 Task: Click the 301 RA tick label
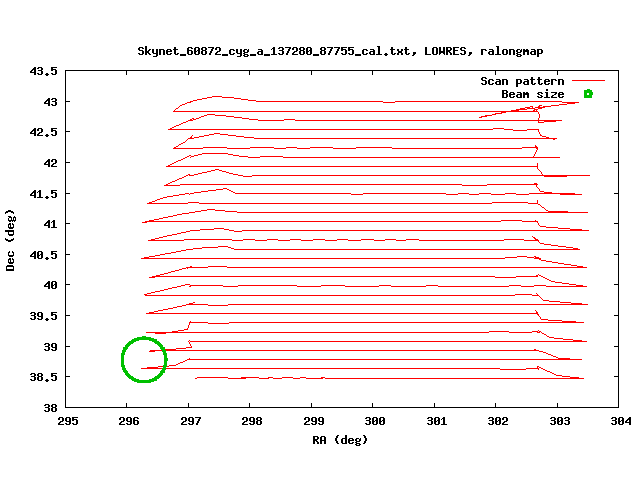(x=436, y=421)
